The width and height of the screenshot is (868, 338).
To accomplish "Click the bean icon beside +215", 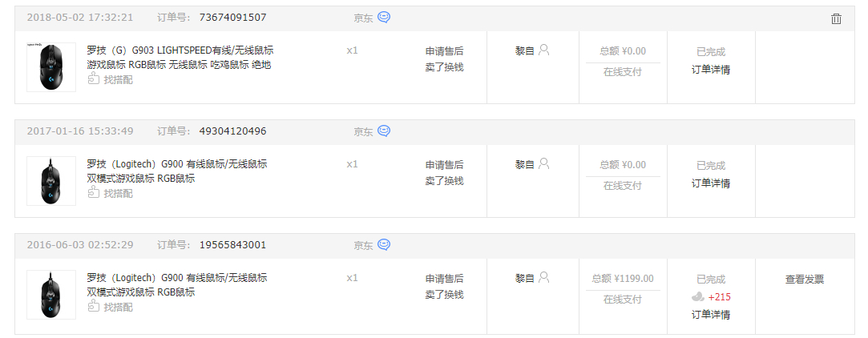I will [x=698, y=296].
